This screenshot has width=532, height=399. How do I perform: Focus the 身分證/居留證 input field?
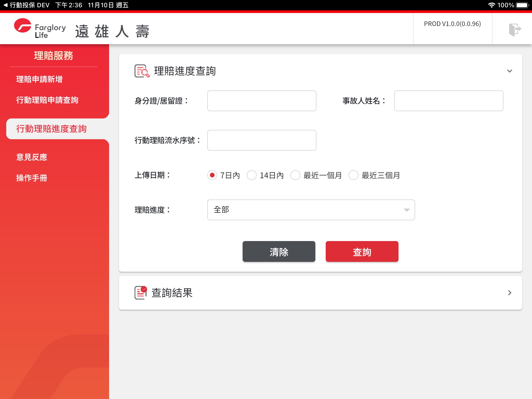click(x=262, y=101)
